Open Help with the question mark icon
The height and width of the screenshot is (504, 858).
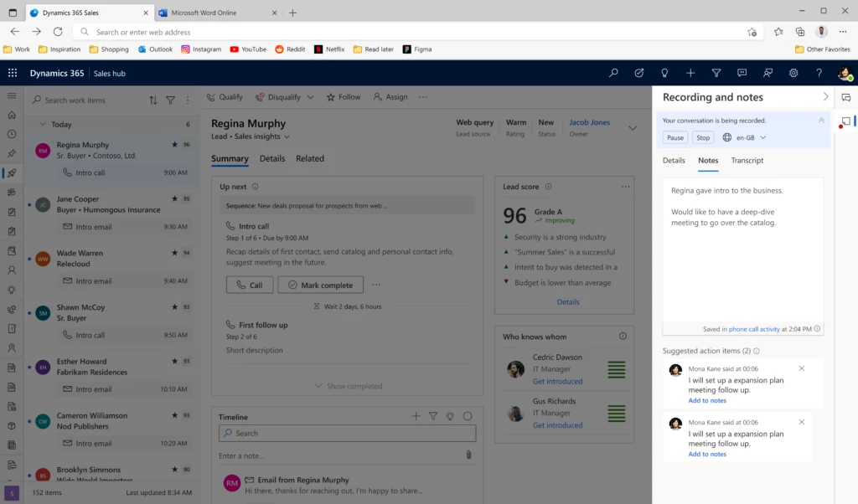tap(819, 73)
